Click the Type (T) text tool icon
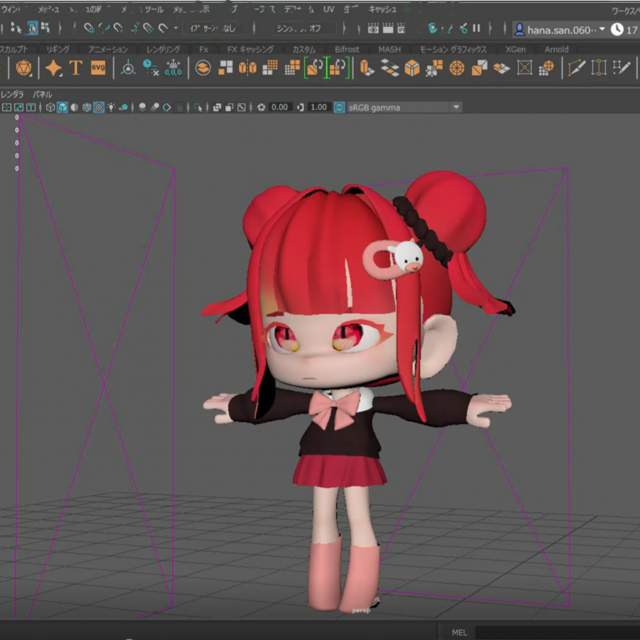The image size is (640, 640). point(75,68)
